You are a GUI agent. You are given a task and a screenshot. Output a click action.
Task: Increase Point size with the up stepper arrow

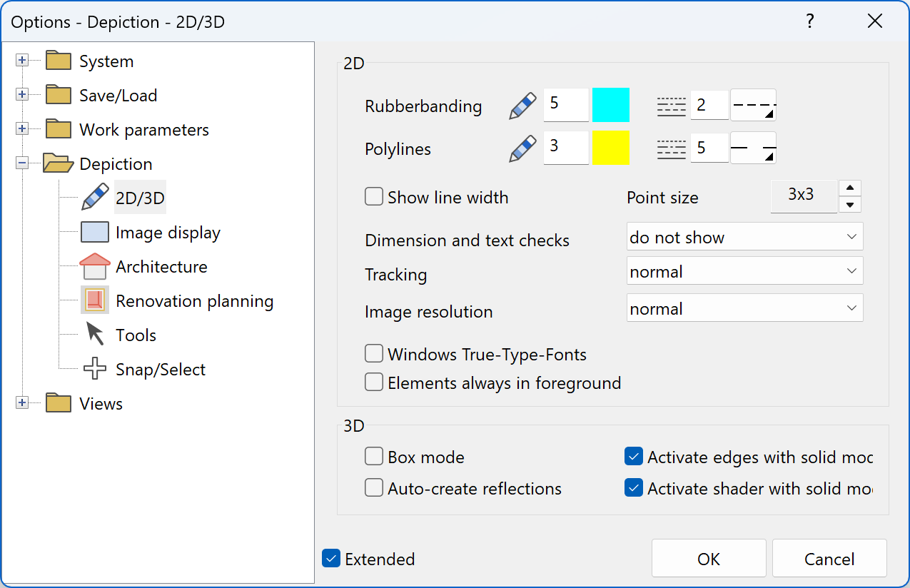[849, 188]
